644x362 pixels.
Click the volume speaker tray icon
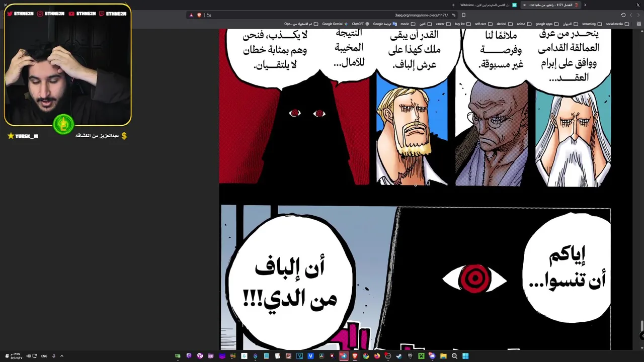29,356
